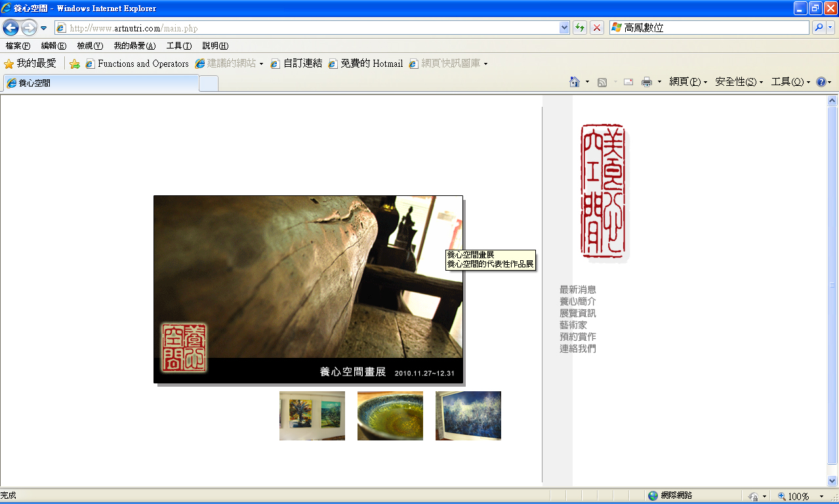Click the Stop loading red X icon
The image size is (839, 504).
597,28
